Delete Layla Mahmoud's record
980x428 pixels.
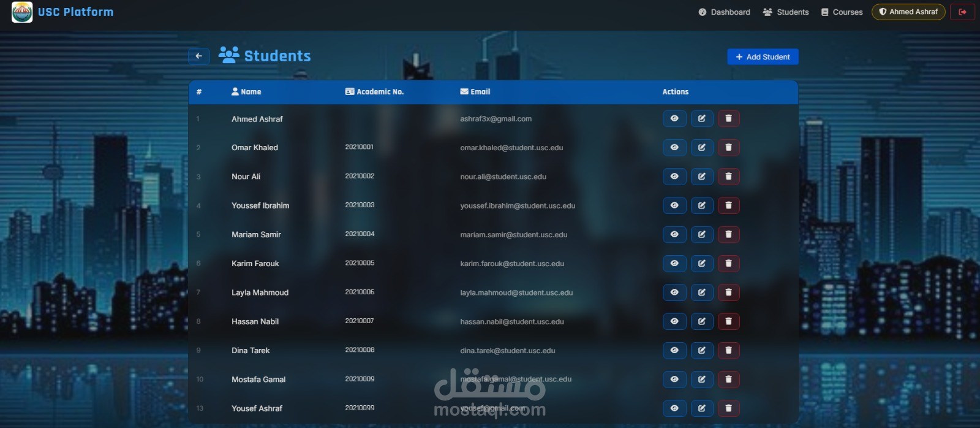(728, 292)
